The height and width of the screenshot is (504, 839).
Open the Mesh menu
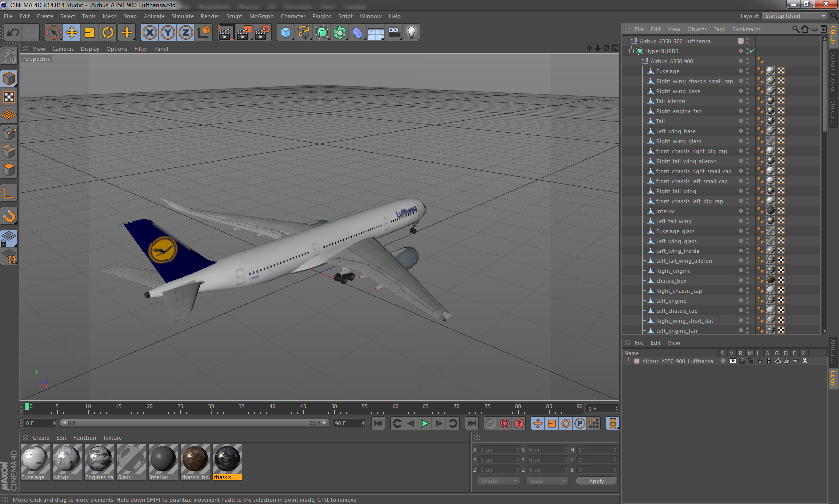point(110,16)
